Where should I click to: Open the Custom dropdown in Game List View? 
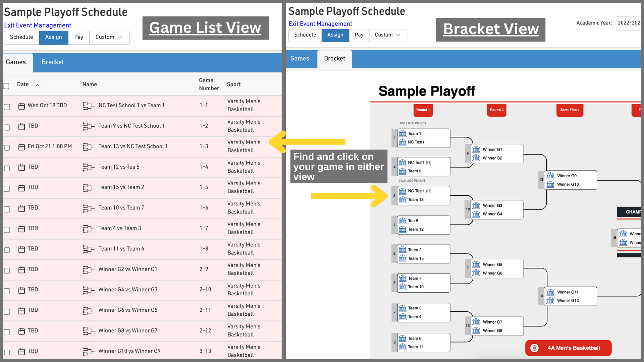point(109,37)
